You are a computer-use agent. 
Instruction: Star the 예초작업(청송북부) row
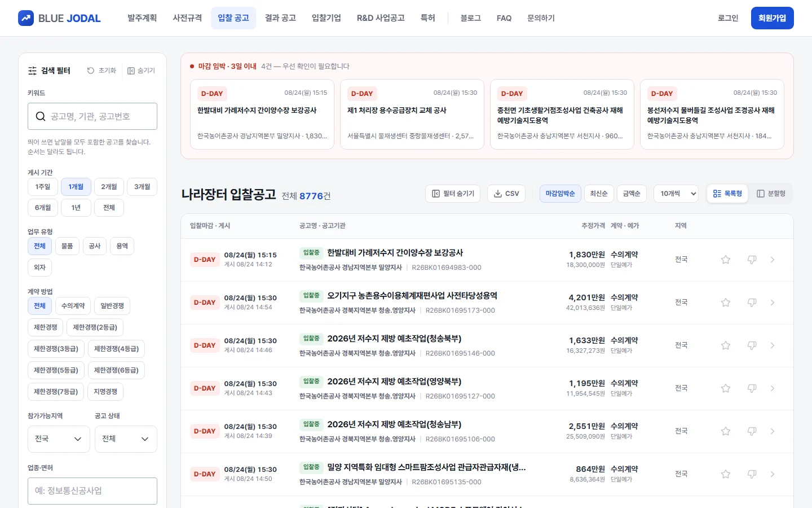pos(726,345)
